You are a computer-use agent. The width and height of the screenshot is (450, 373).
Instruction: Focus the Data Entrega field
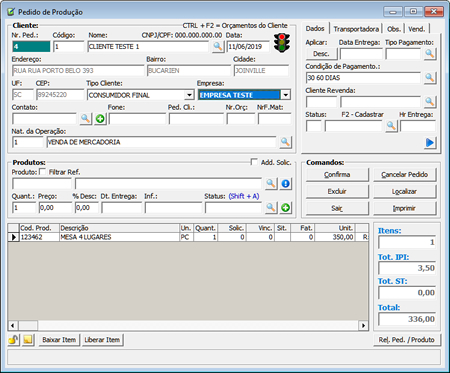361,54
